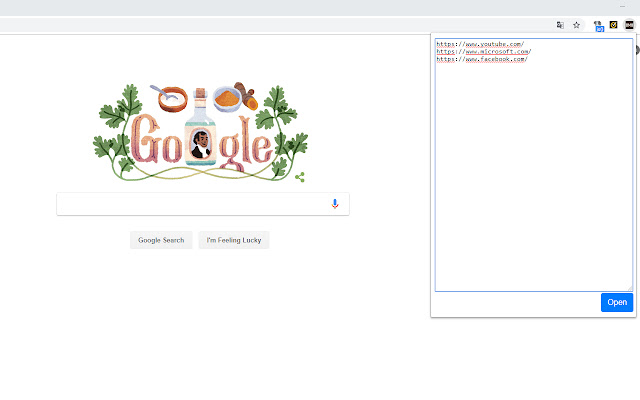This screenshot has height=400, width=640.
Task: Click the yellow and black extension icon
Action: (x=613, y=25)
